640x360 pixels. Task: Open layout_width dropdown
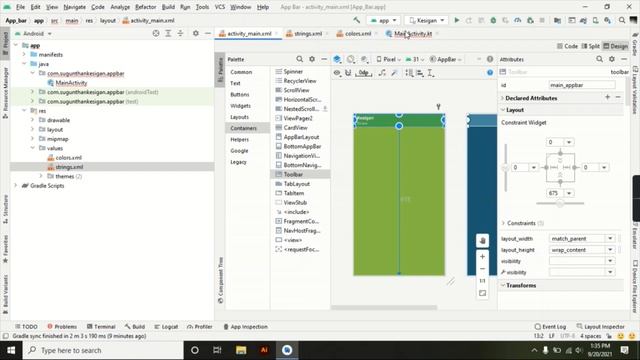[x=610, y=238]
